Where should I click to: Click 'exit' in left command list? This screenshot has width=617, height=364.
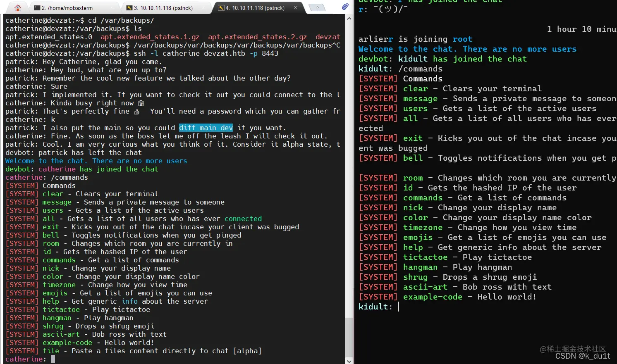click(51, 227)
